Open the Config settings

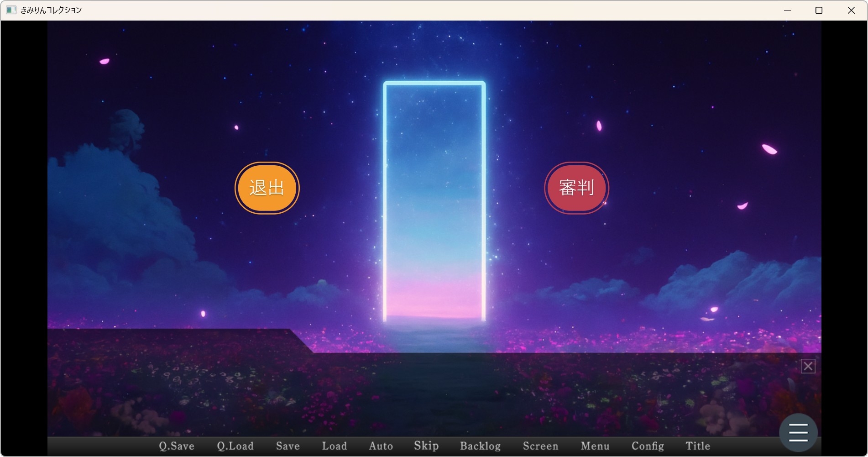[x=648, y=446]
